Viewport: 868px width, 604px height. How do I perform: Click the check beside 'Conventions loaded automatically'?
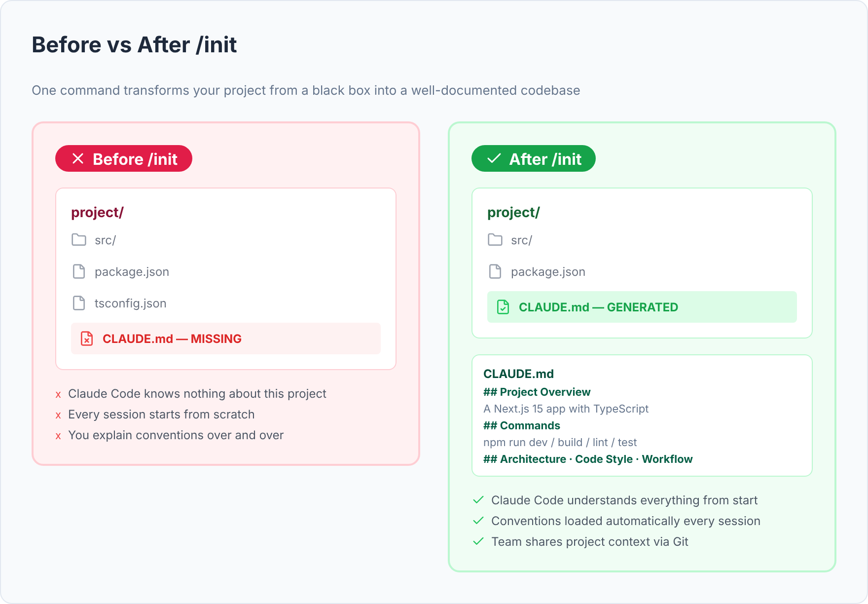point(478,521)
